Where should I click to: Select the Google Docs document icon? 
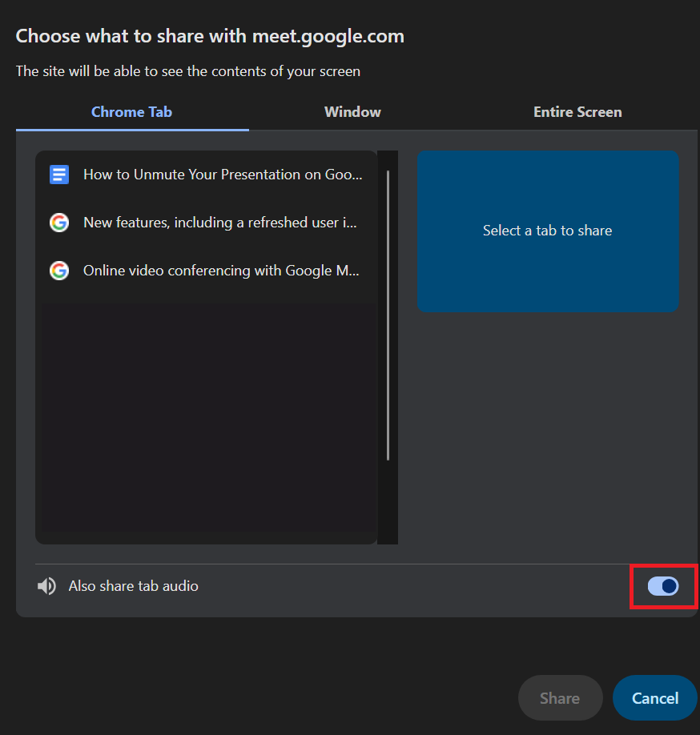[x=59, y=175]
